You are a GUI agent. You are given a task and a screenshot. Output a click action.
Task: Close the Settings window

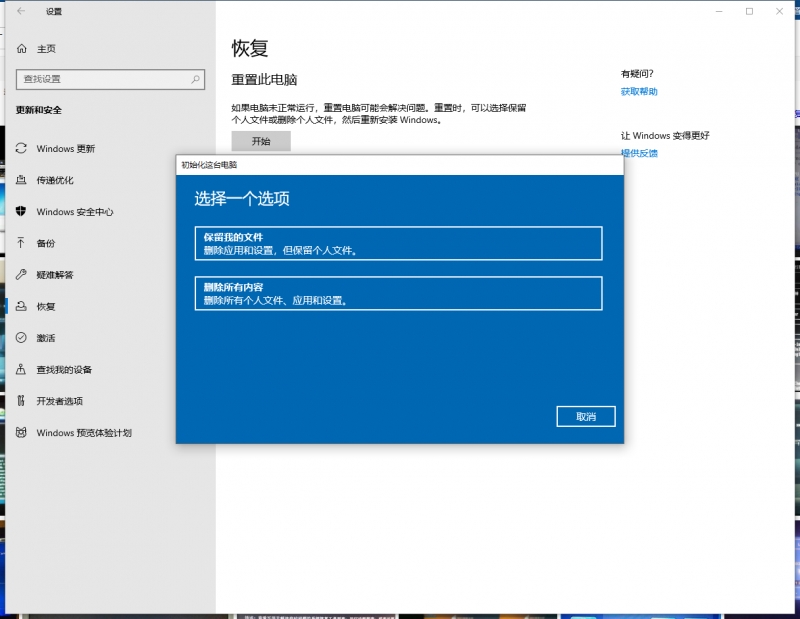point(779,11)
